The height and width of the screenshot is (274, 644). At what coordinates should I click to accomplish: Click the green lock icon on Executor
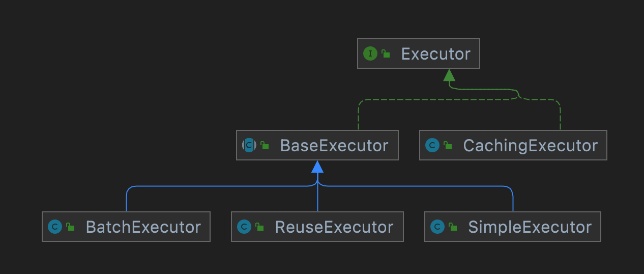pos(386,54)
